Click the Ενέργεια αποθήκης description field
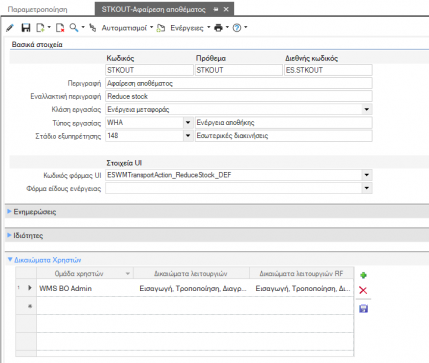 point(284,123)
